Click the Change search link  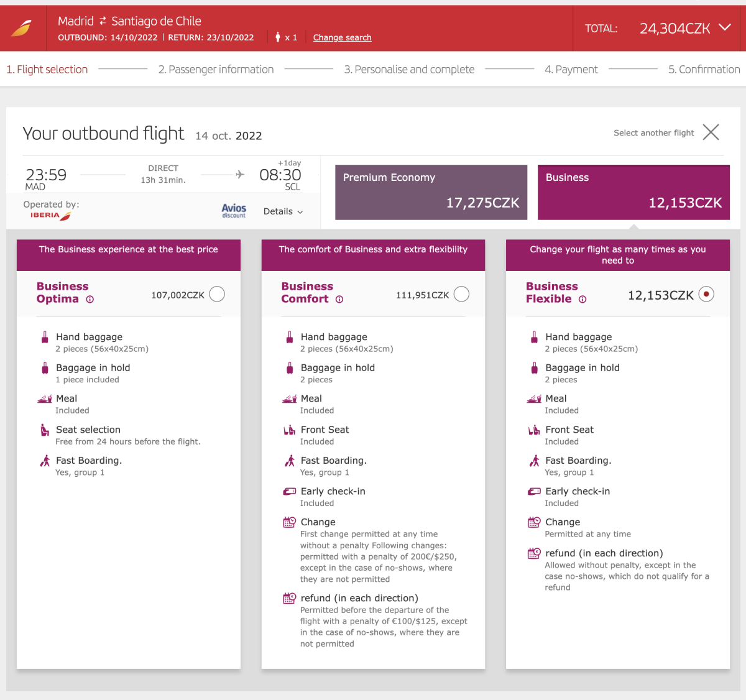342,37
